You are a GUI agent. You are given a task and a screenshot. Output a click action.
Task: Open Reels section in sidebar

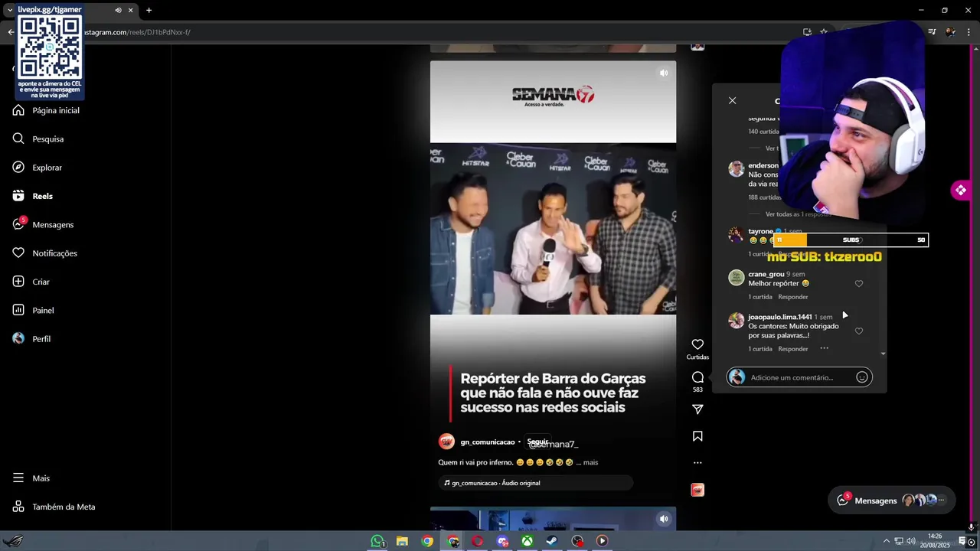coord(33,196)
